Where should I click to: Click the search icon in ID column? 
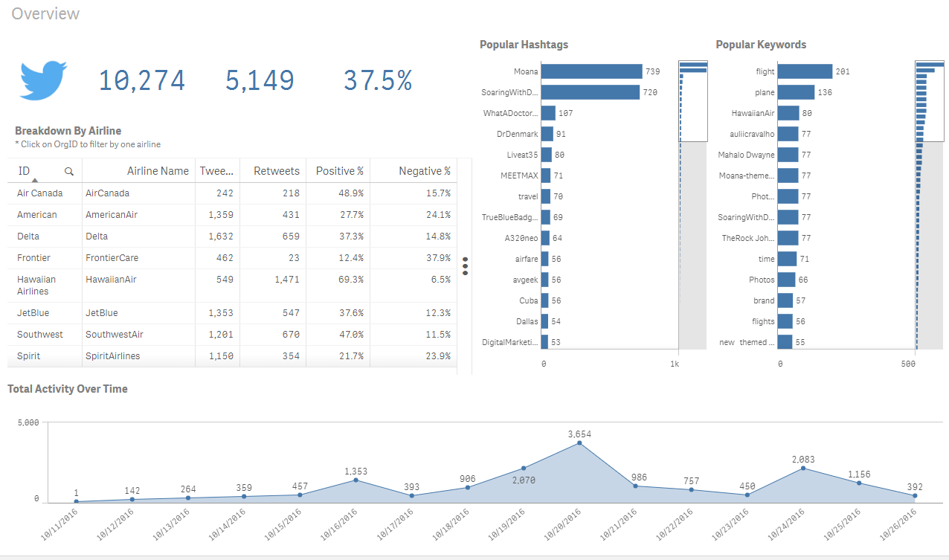click(x=69, y=171)
